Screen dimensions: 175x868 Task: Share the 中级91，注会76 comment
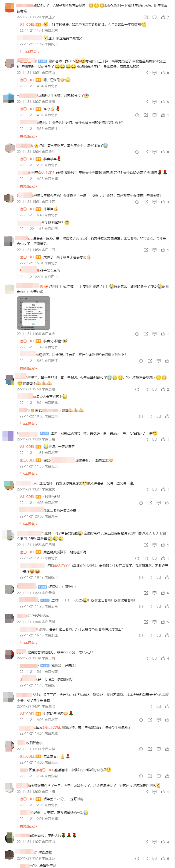tap(146, 202)
